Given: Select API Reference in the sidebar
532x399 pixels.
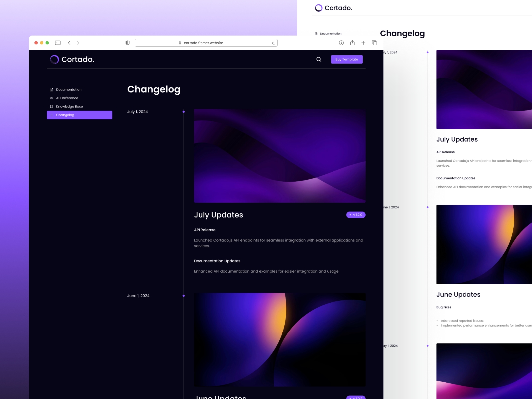Looking at the screenshot, I should point(67,98).
